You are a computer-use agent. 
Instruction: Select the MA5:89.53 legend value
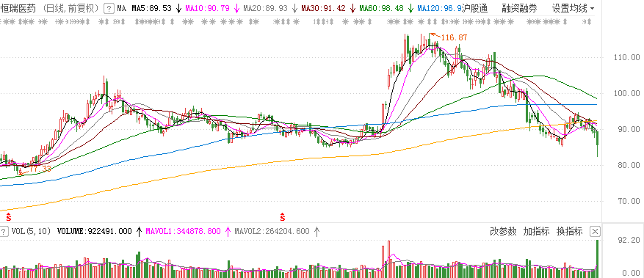click(x=151, y=8)
